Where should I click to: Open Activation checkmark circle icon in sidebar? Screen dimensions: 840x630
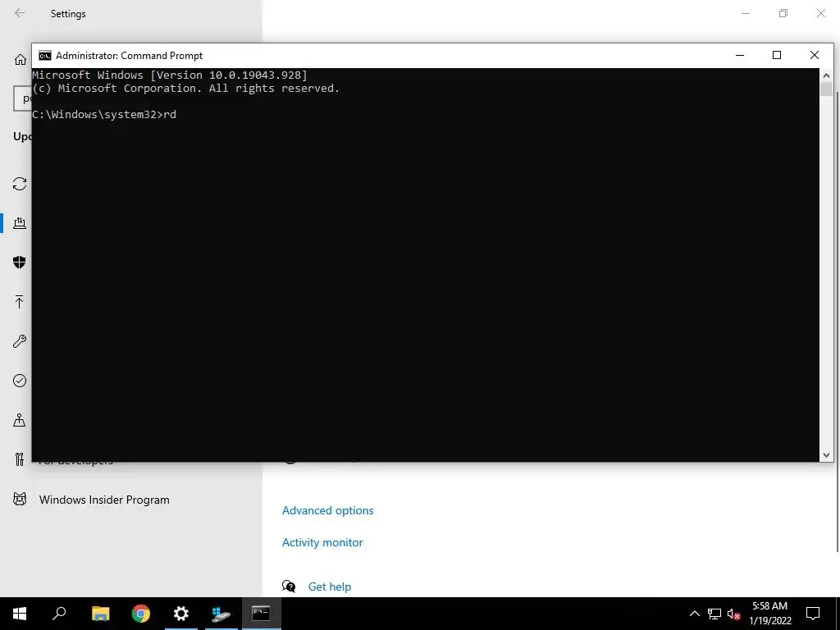tap(20, 381)
